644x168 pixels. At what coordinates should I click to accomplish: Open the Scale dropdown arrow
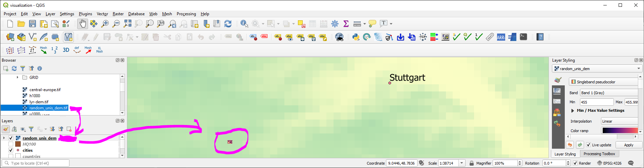462,163
